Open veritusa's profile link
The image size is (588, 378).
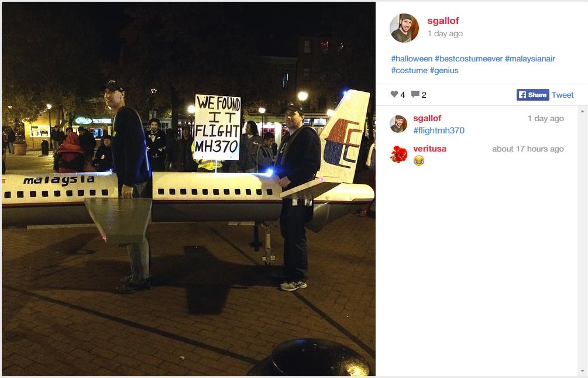click(x=430, y=149)
